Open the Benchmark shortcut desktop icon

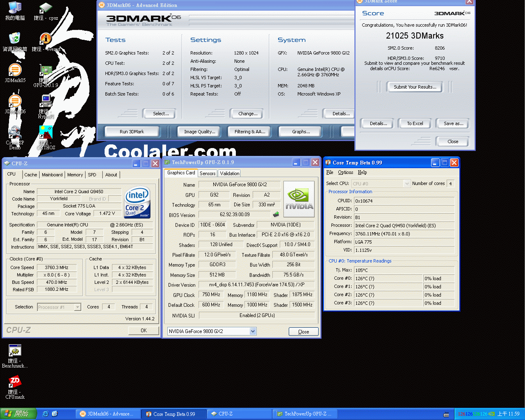tap(15, 356)
